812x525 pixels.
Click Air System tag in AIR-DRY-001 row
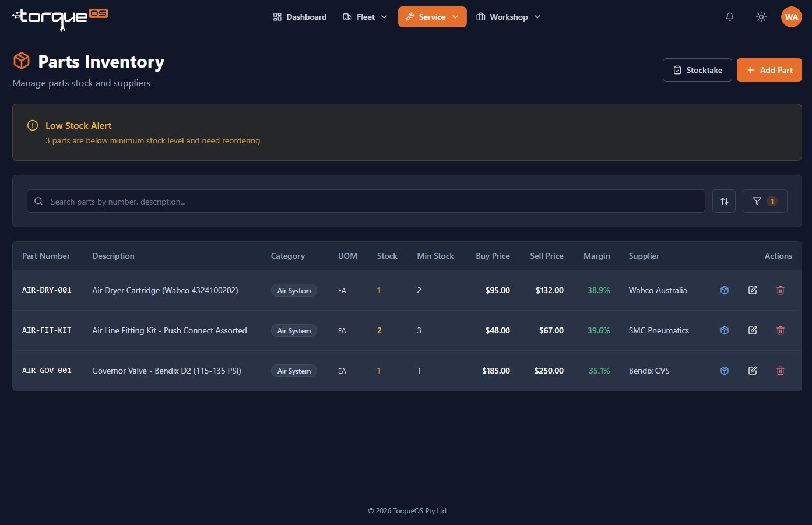[294, 291]
